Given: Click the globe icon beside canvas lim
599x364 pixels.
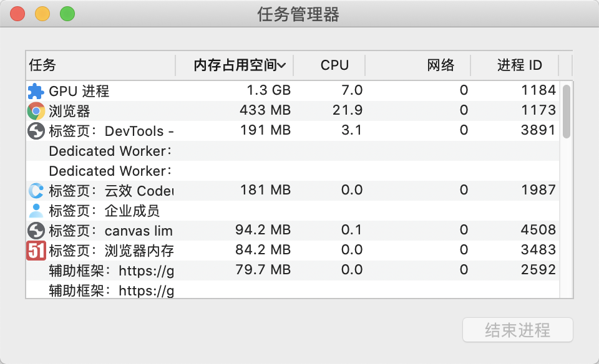Looking at the screenshot, I should click(36, 231).
